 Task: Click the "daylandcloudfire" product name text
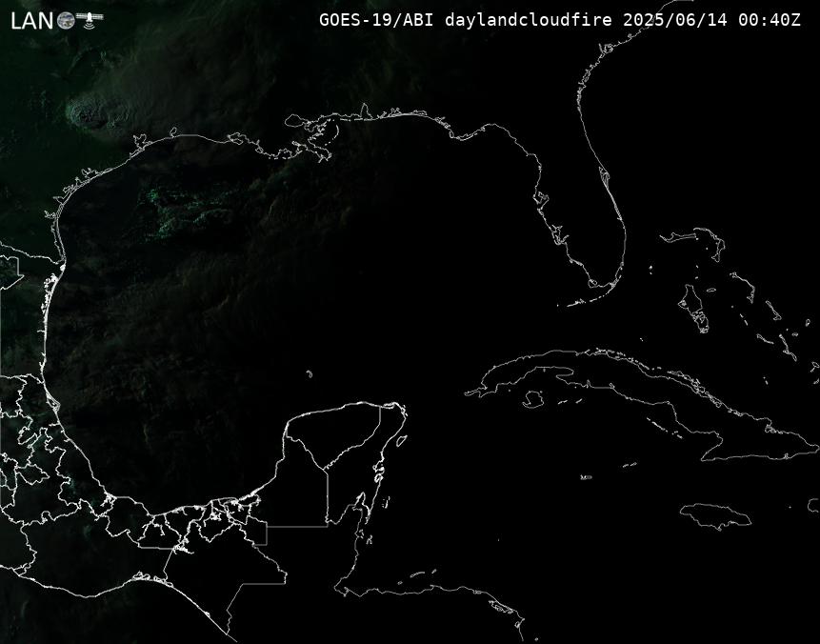529,20
